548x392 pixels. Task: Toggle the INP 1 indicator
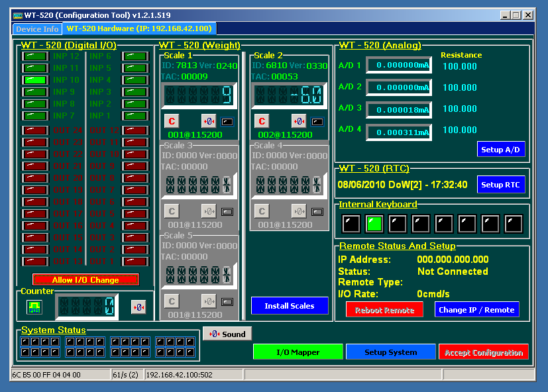point(135,116)
